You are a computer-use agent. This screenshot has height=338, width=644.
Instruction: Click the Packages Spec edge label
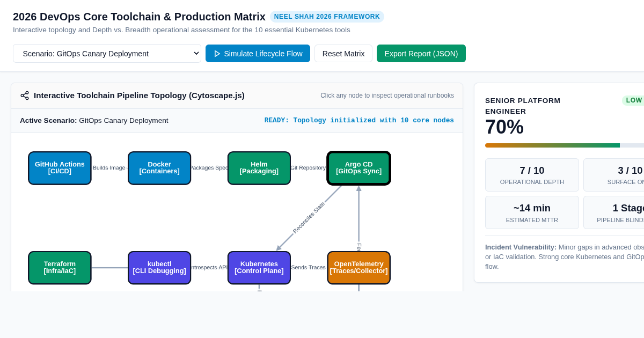209,167
